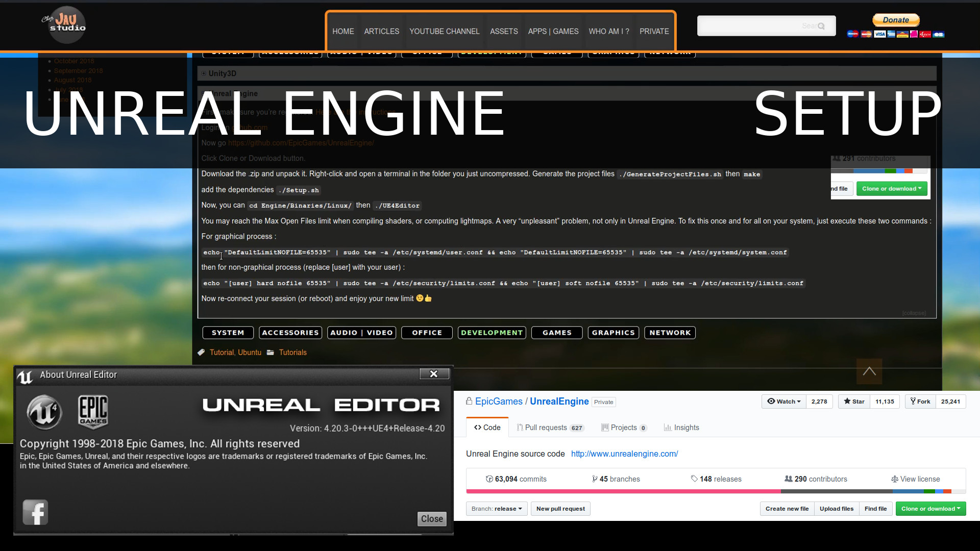Open the Tutorial tag link
The height and width of the screenshot is (551, 980).
point(222,353)
